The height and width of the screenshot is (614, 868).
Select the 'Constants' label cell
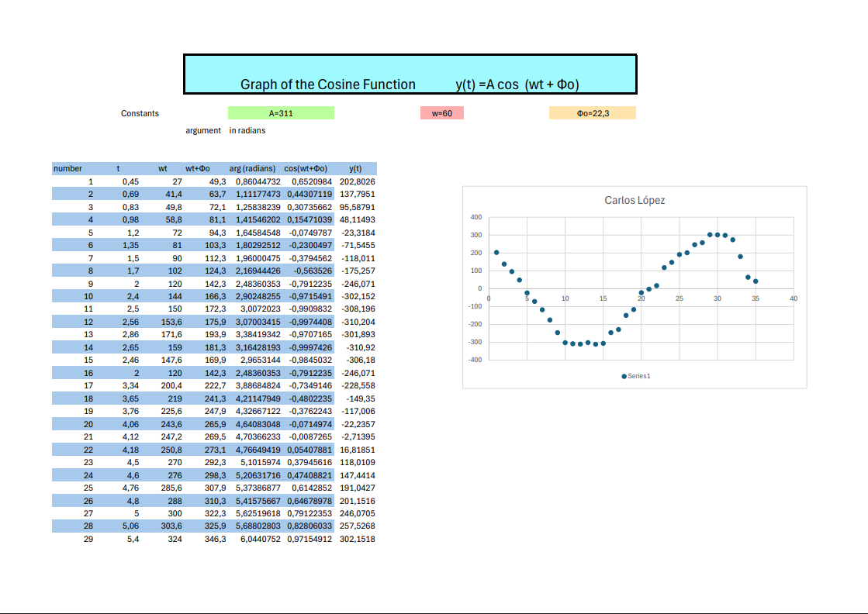(140, 113)
